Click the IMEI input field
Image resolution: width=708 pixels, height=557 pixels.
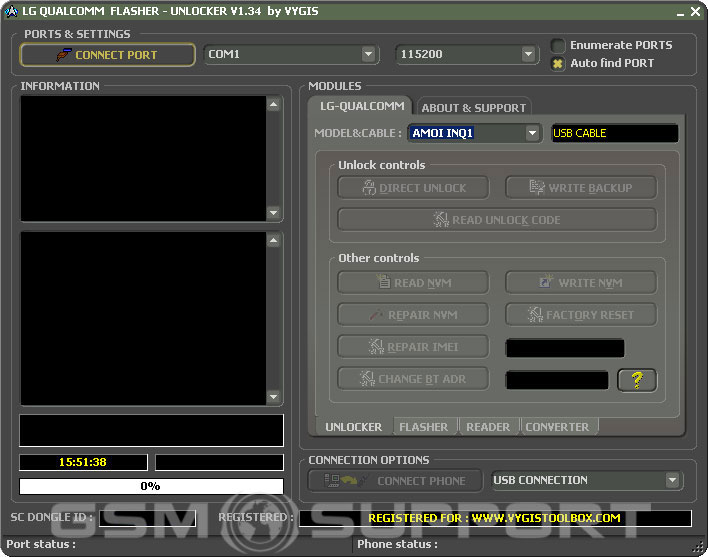[x=565, y=348]
